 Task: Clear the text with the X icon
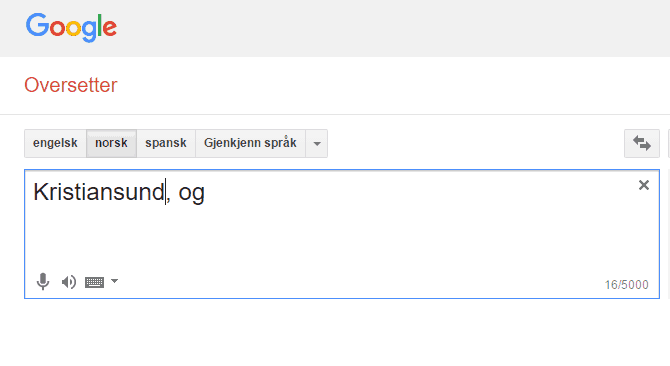point(644,185)
